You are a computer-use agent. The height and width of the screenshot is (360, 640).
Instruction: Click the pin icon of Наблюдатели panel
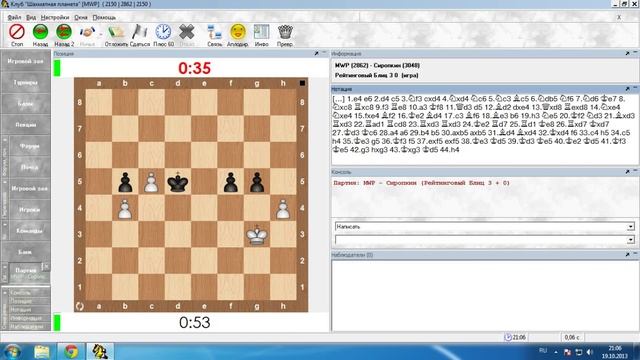(627, 255)
